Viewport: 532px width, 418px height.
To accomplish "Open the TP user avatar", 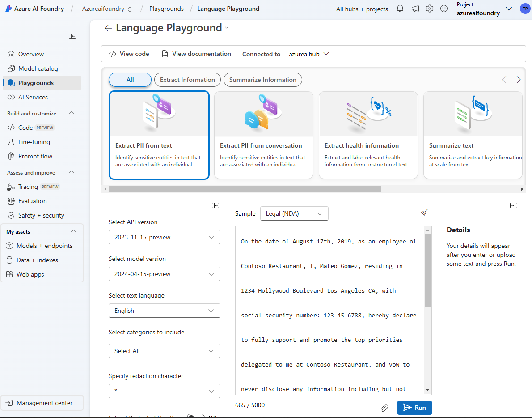I will [x=525, y=9].
